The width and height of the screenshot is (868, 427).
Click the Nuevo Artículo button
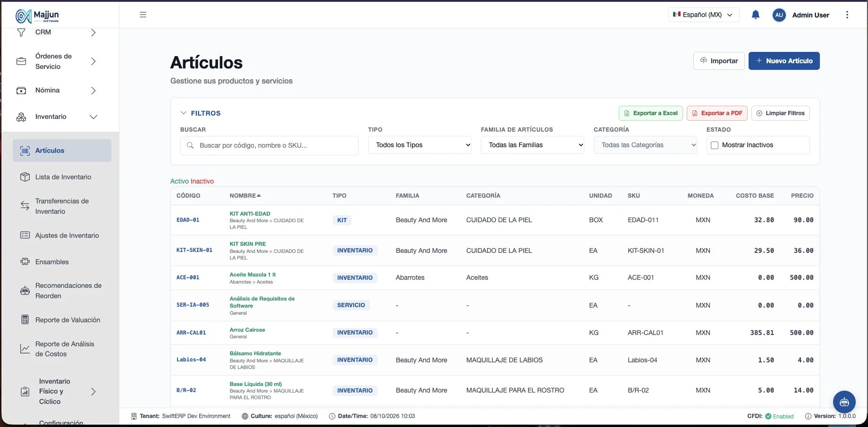click(784, 61)
